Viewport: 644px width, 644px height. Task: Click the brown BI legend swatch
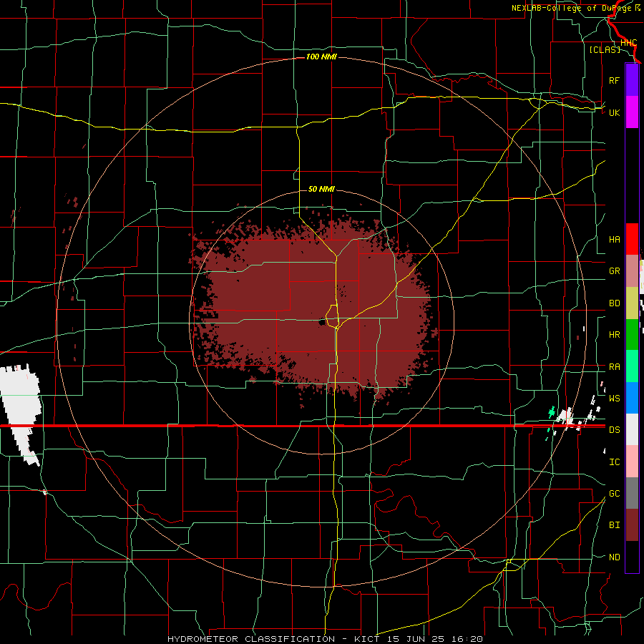click(632, 525)
